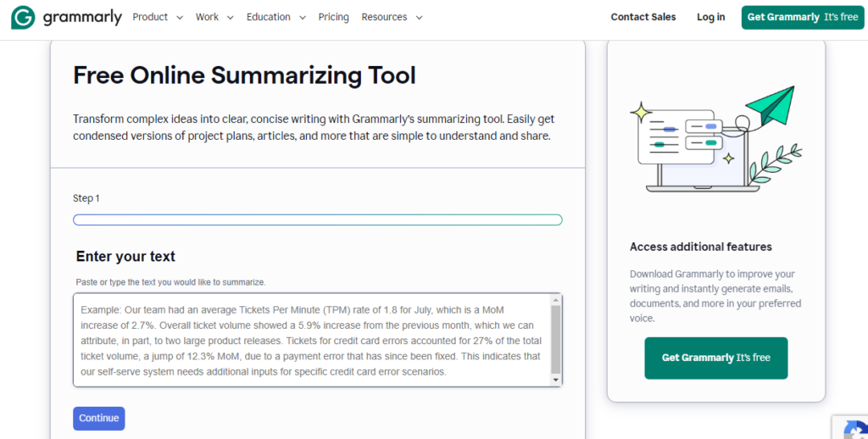Image resolution: width=868 pixels, height=439 pixels.
Task: Click the Step 1 progress bar
Action: point(318,219)
